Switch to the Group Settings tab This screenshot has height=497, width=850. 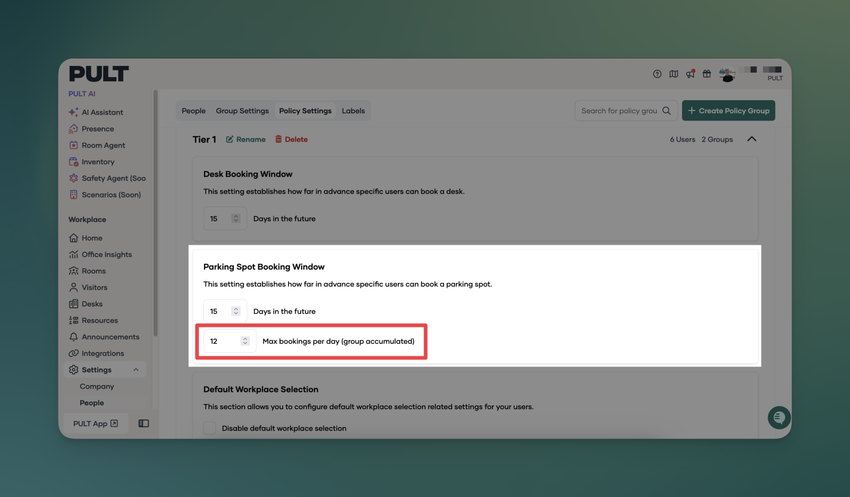(242, 111)
